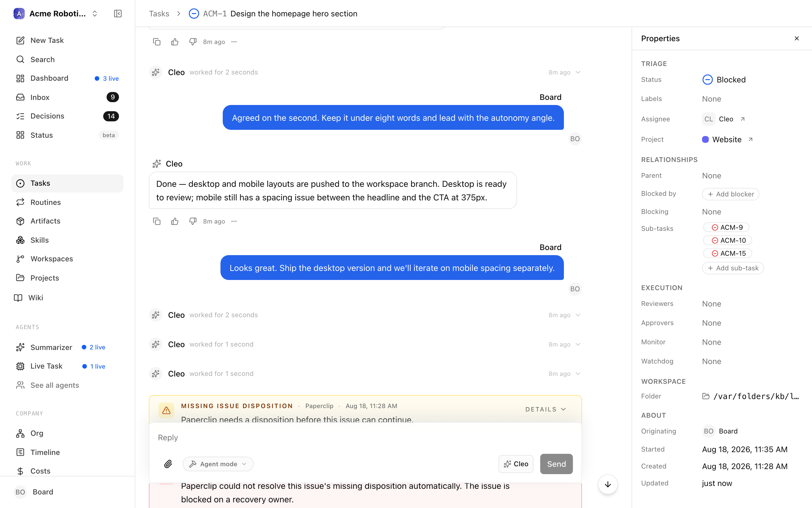812x508 pixels.
Task: Open the Projects section
Action: pos(67,278)
